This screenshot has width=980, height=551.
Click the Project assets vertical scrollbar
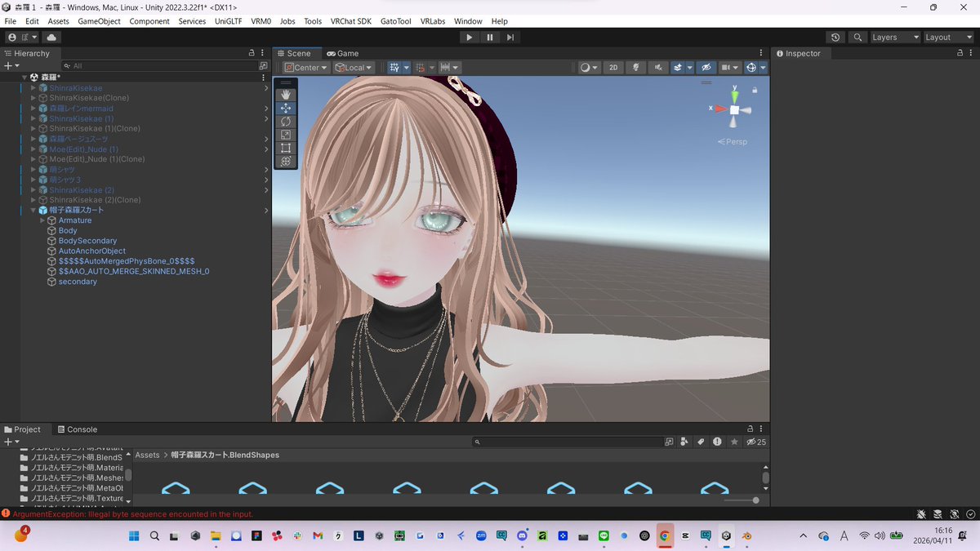click(765, 478)
